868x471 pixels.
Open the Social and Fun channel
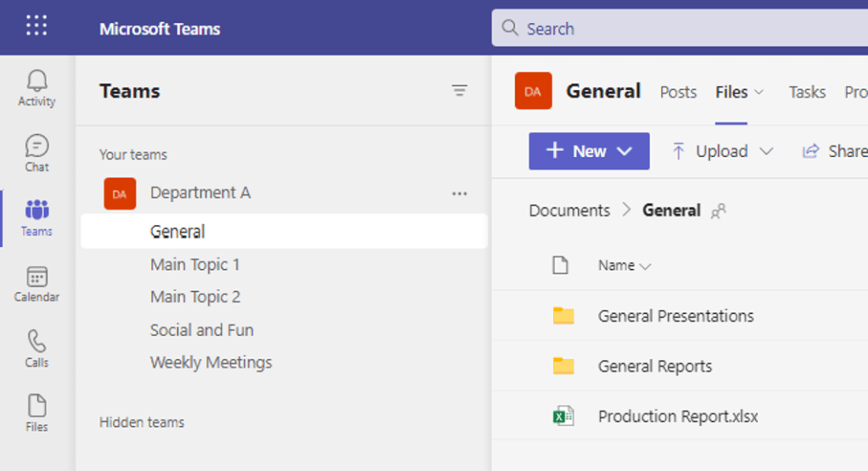[x=202, y=330]
